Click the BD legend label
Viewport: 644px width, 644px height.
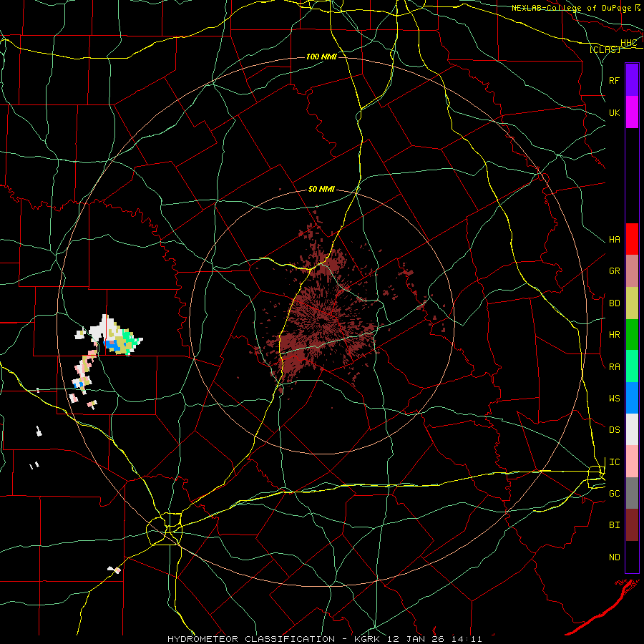615,303
